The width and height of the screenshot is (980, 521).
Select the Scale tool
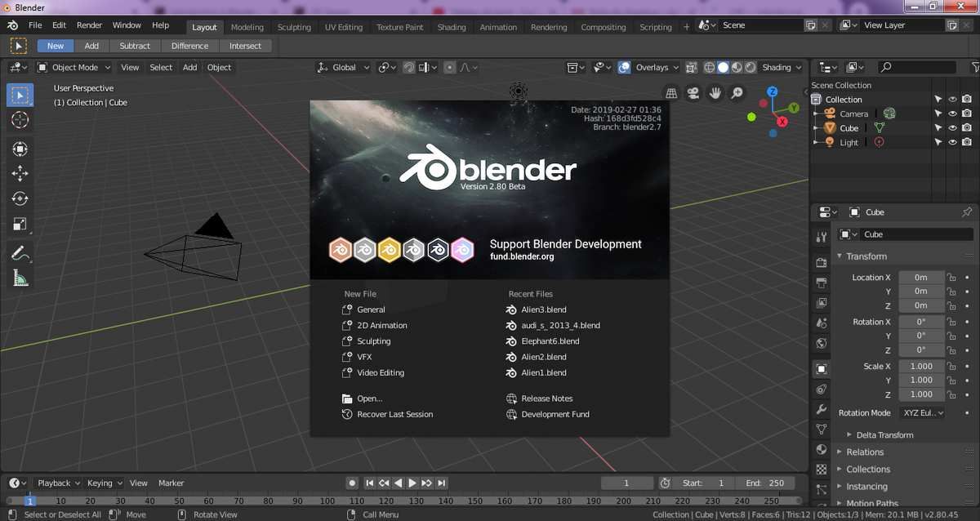pyautogui.click(x=20, y=225)
